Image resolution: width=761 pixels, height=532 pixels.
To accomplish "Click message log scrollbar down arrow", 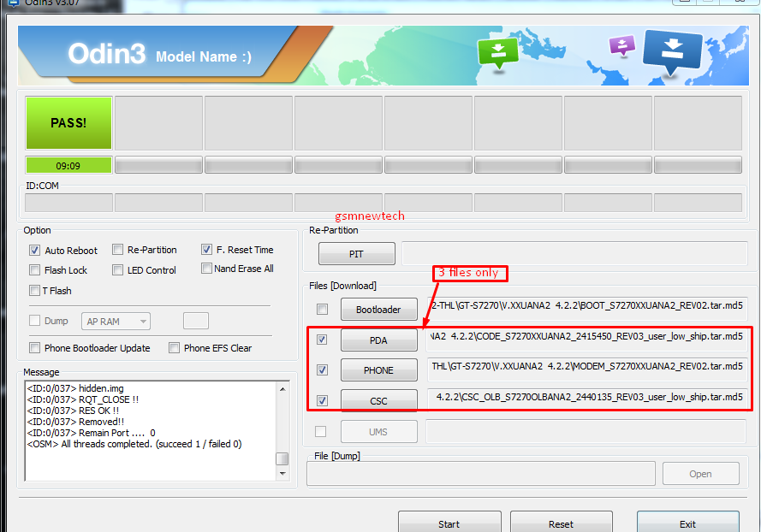I will (282, 473).
